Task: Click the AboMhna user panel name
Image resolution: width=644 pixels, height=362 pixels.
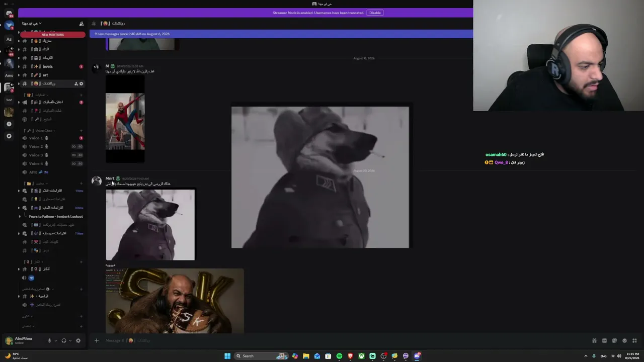Action: click(x=24, y=339)
